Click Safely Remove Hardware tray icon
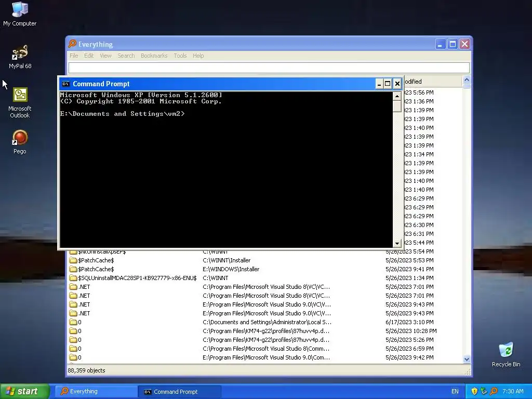 [484, 391]
